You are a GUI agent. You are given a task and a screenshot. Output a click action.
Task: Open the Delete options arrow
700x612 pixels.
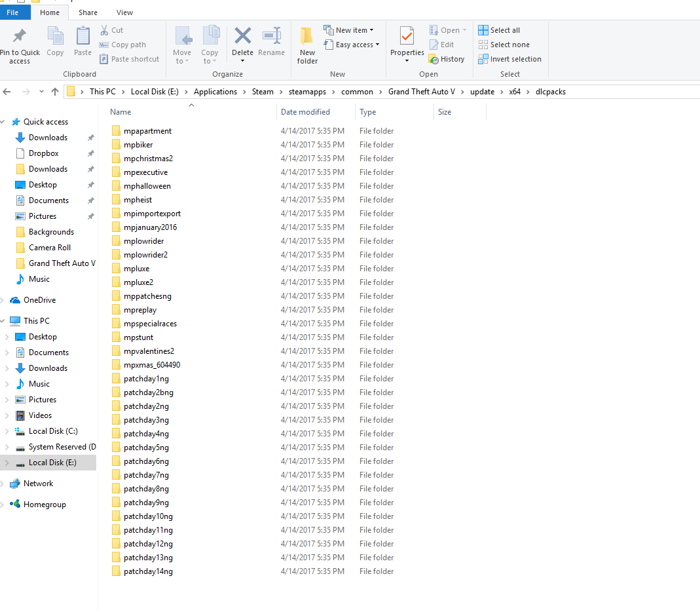[242, 61]
